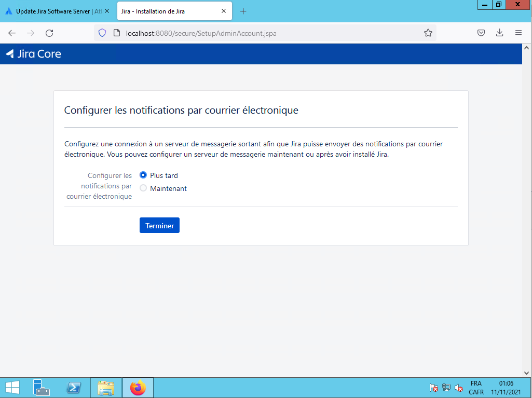532x398 pixels.
Task: Switch to Update Jira Software Server tab
Action: [x=53, y=11]
